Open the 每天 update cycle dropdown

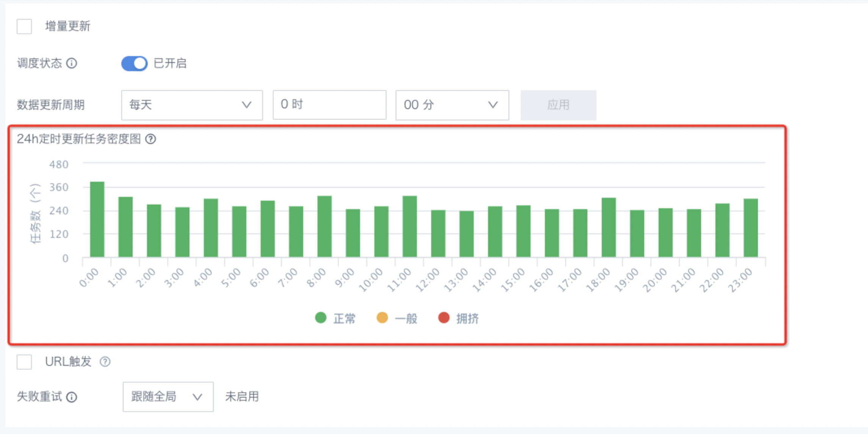tap(192, 105)
